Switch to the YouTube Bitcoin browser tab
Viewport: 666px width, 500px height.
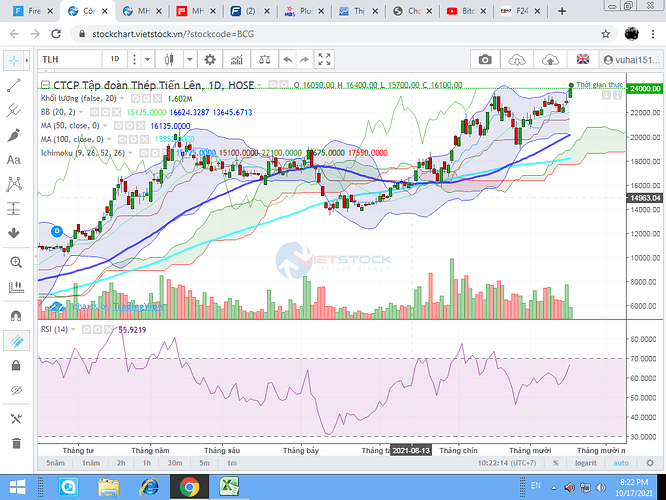(466, 11)
